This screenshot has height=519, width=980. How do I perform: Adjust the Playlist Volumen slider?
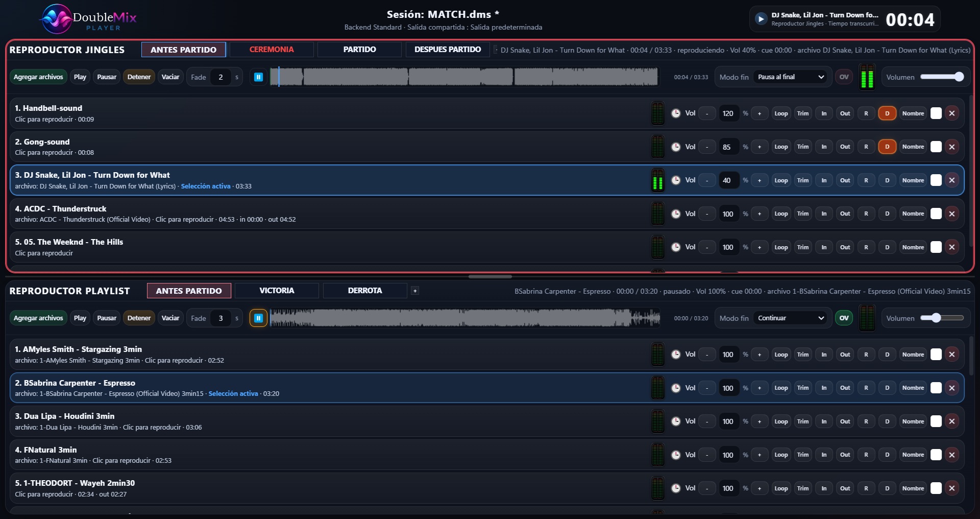click(942, 318)
